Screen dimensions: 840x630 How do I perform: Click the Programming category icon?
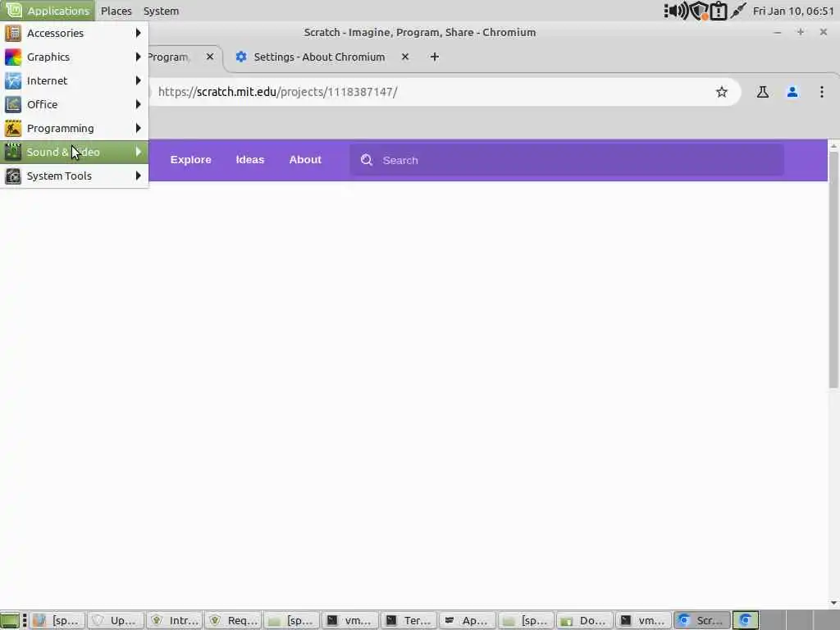click(x=13, y=129)
